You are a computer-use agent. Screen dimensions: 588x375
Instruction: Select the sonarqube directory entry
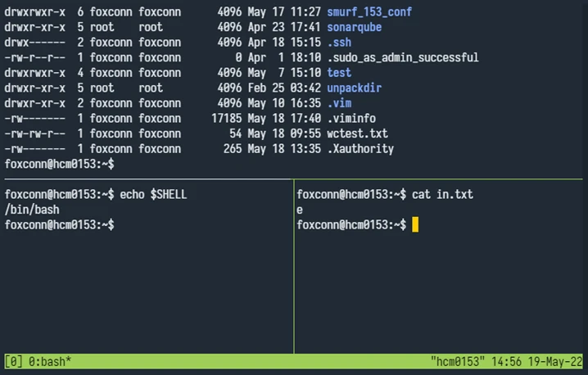pos(354,27)
